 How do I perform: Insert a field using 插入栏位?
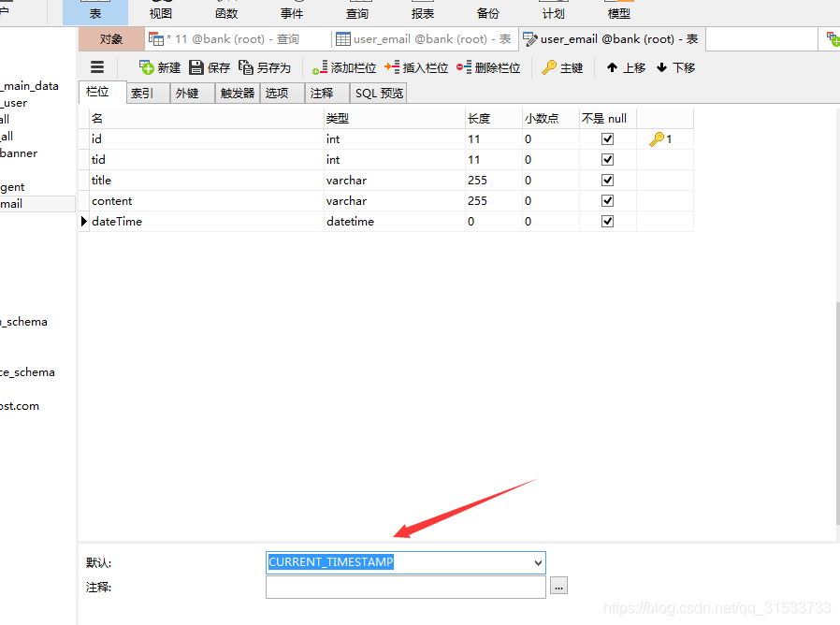(412, 66)
